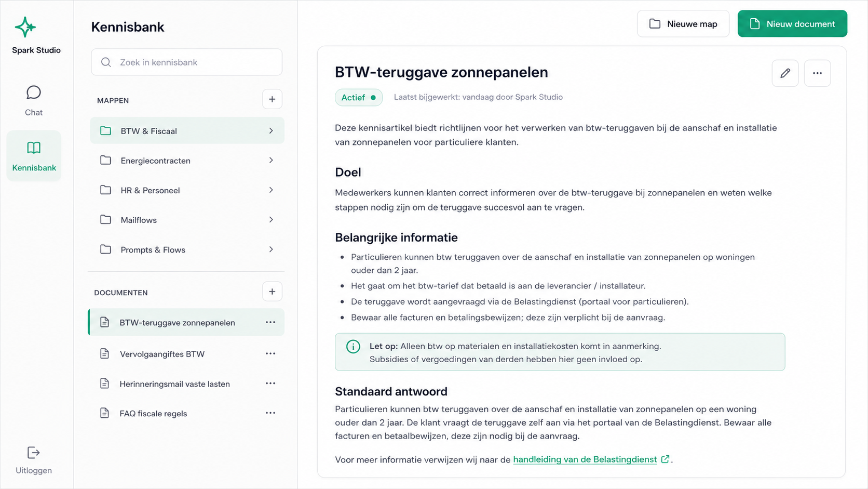Click the Uitloggen logout icon

[x=34, y=453]
